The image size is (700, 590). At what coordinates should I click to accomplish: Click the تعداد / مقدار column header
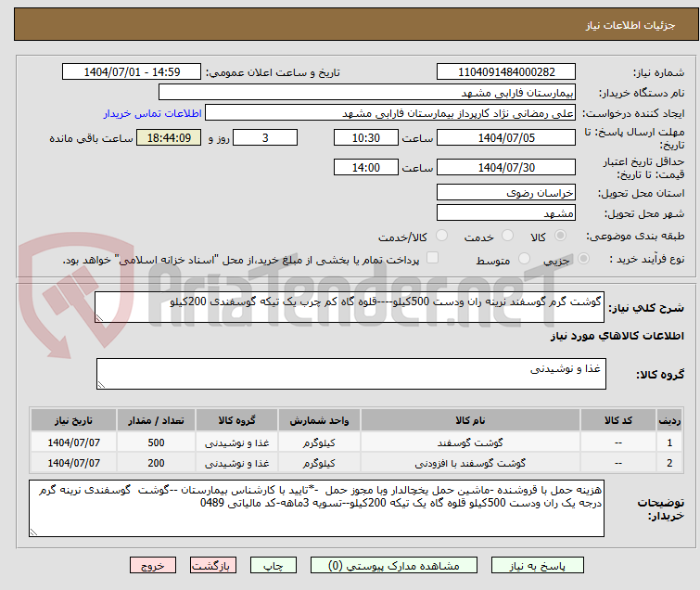[156, 420]
